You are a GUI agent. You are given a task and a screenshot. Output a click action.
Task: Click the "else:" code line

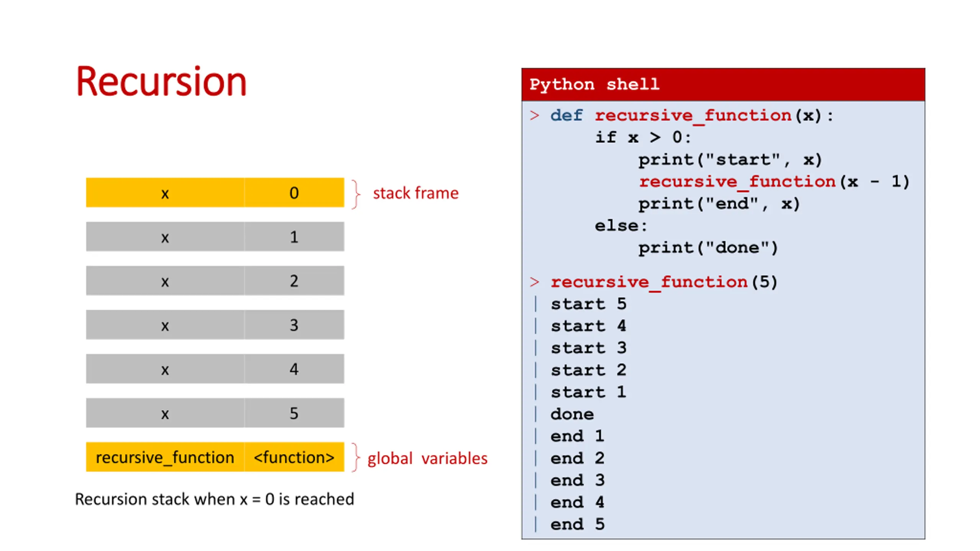(621, 226)
